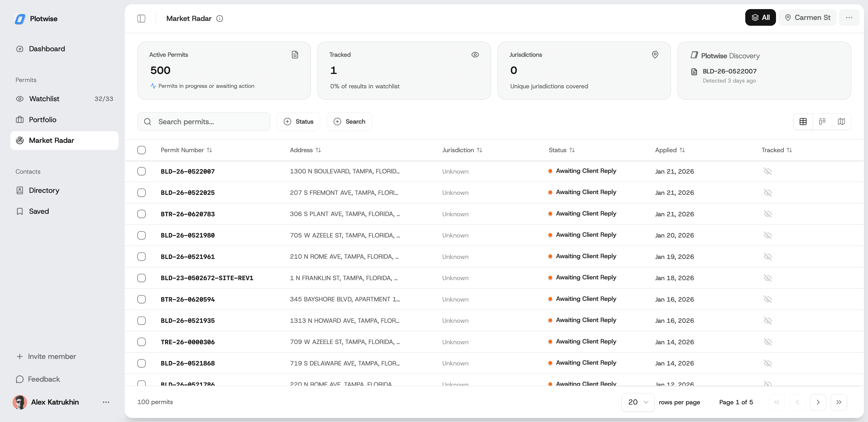Select the BLD-26-0522007 row checkbox
Image resolution: width=868 pixels, height=422 pixels.
(142, 171)
